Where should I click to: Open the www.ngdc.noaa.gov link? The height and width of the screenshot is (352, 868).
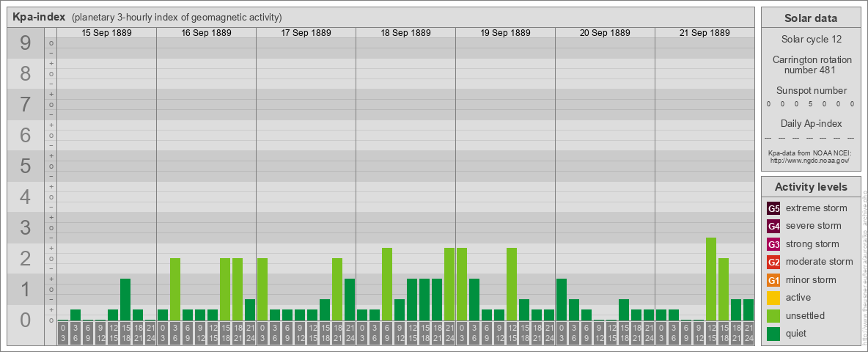[809, 160]
